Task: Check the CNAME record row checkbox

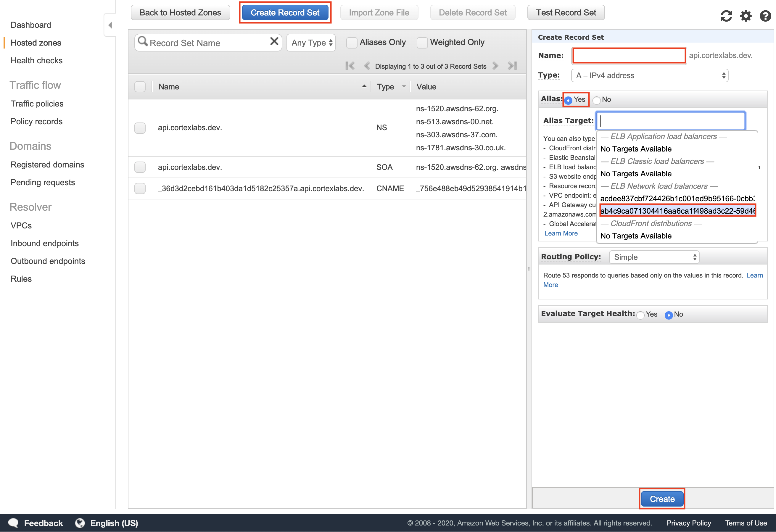Action: (x=140, y=188)
